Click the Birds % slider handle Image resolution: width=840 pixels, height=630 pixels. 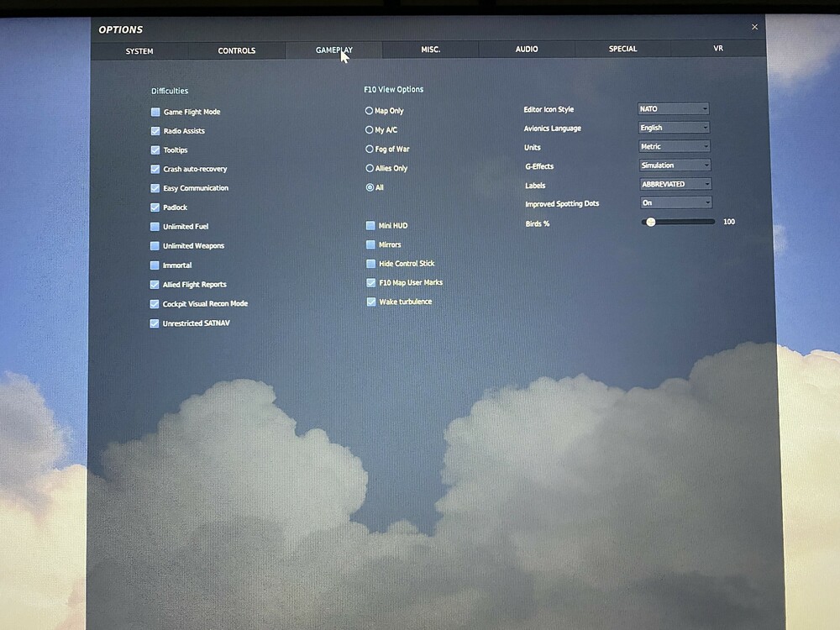point(651,222)
